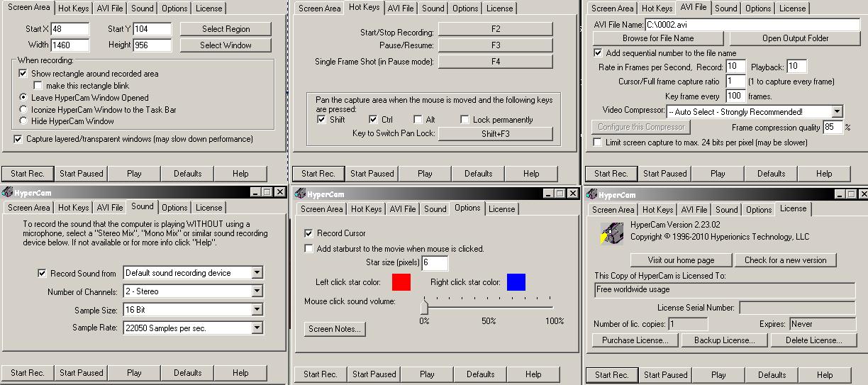Viewport: 868px width, 385px height.
Task: Expand the Record Sound from device dropdown
Action: [x=257, y=273]
